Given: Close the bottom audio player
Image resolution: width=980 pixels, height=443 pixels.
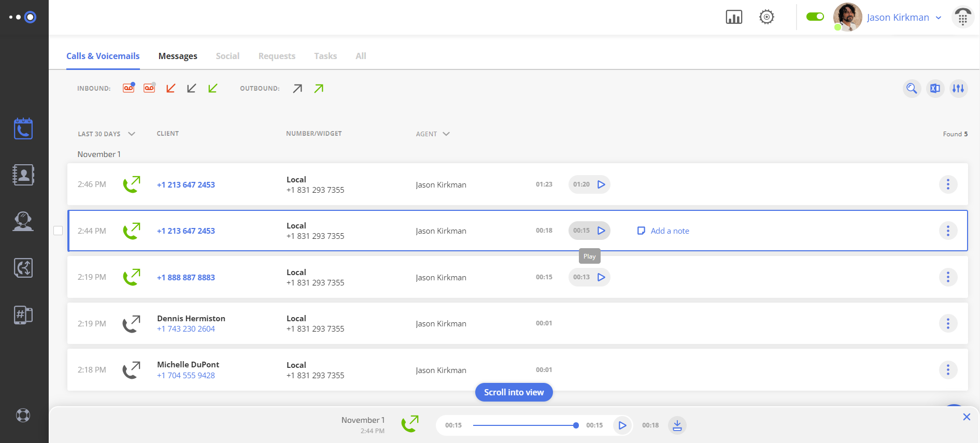Looking at the screenshot, I should 967,417.
